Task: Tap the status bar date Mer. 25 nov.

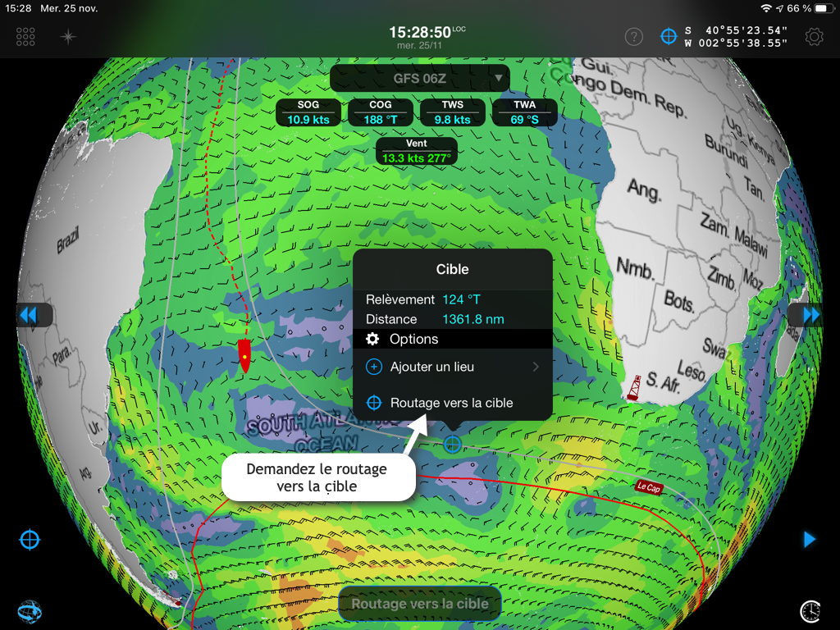Action: (69, 8)
